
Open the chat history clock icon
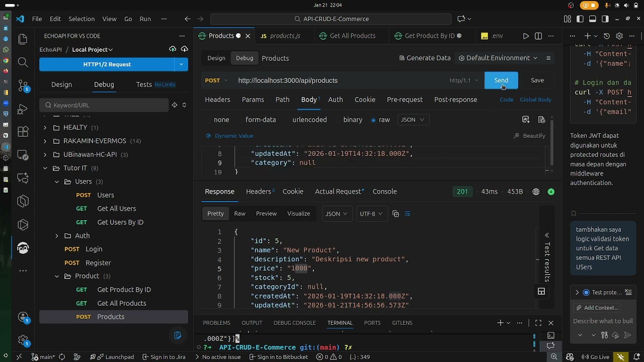click(607, 36)
